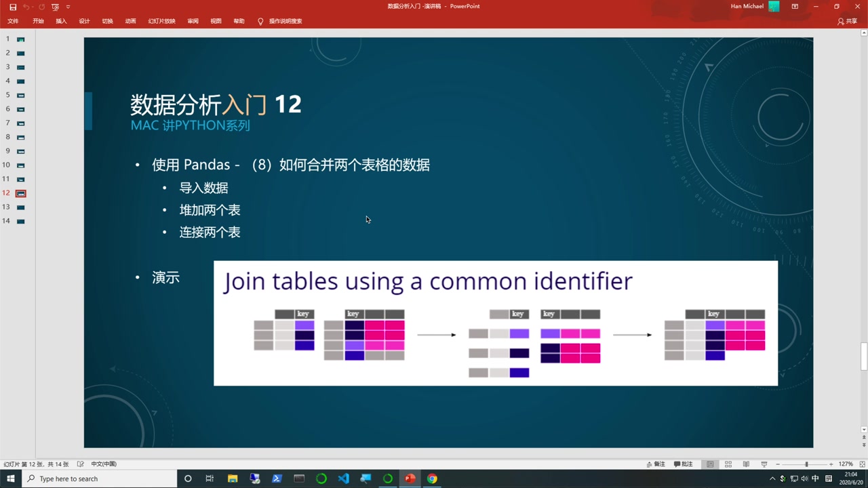Click the 共享 (Share) button
The image size is (868, 488).
pos(847,21)
